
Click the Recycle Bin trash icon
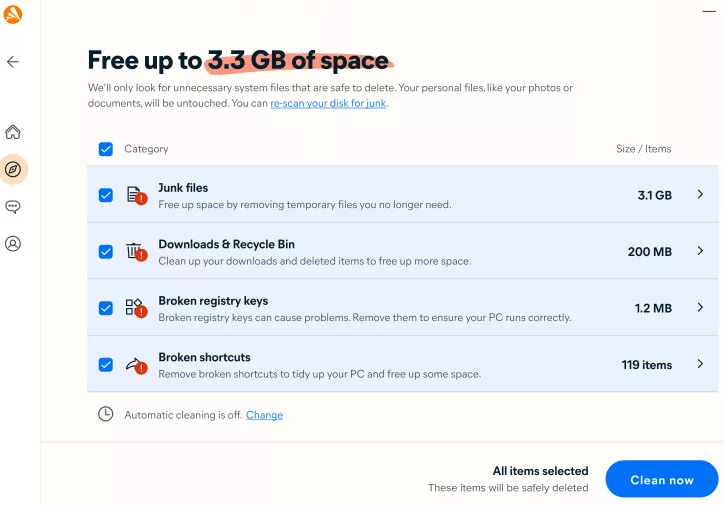click(134, 251)
